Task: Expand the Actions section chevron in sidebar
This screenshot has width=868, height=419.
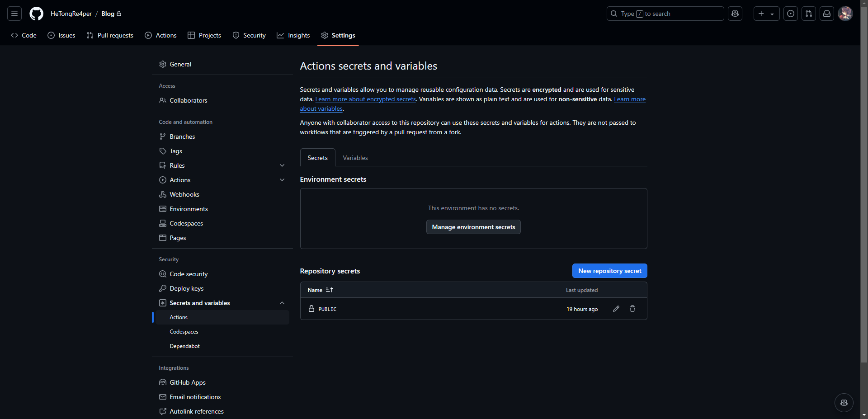Action: [282, 180]
